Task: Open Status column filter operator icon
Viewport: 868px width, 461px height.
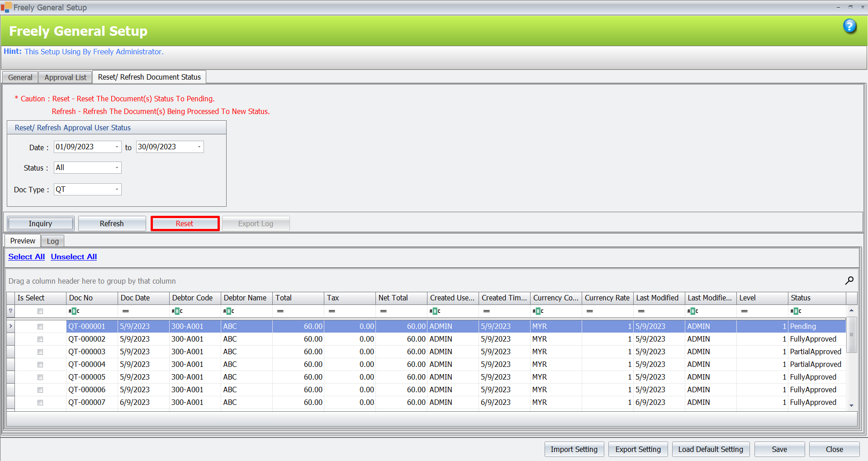Action: pos(796,311)
